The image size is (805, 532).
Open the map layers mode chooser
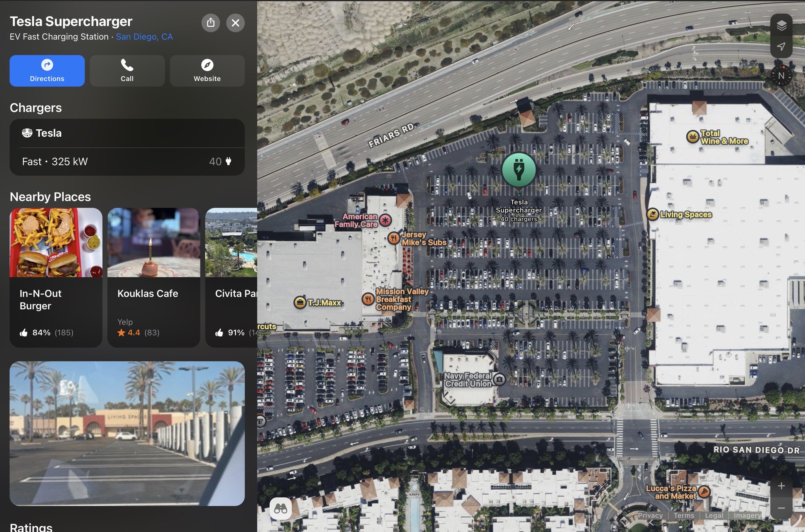tap(781, 26)
